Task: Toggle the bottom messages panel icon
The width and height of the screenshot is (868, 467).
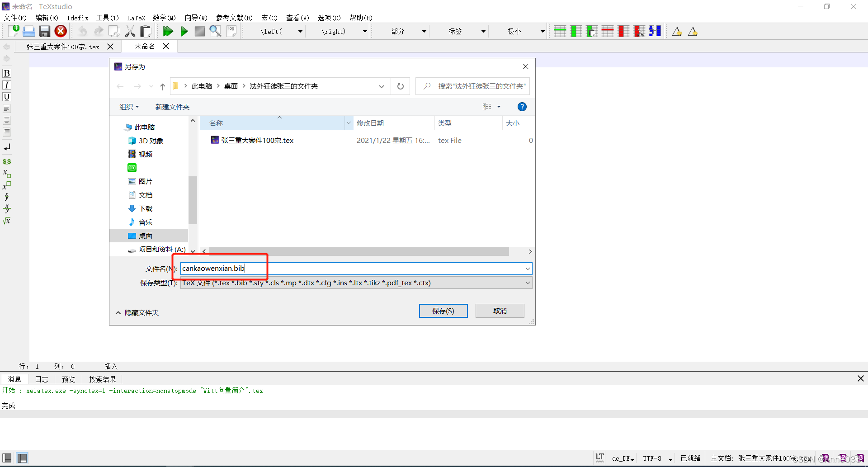Action: (x=22, y=458)
